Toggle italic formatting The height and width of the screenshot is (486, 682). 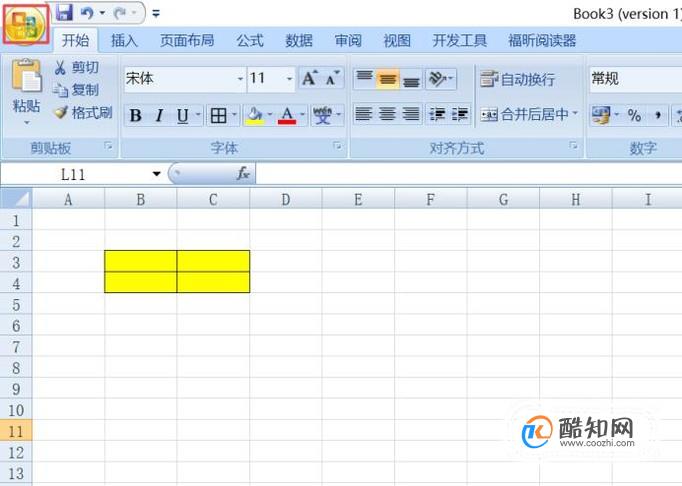point(159,115)
